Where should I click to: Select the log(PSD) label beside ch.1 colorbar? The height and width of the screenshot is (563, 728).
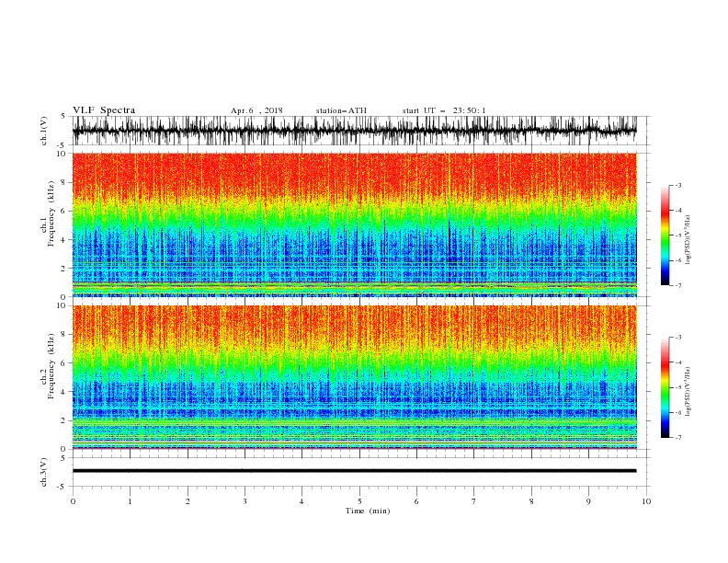point(688,239)
